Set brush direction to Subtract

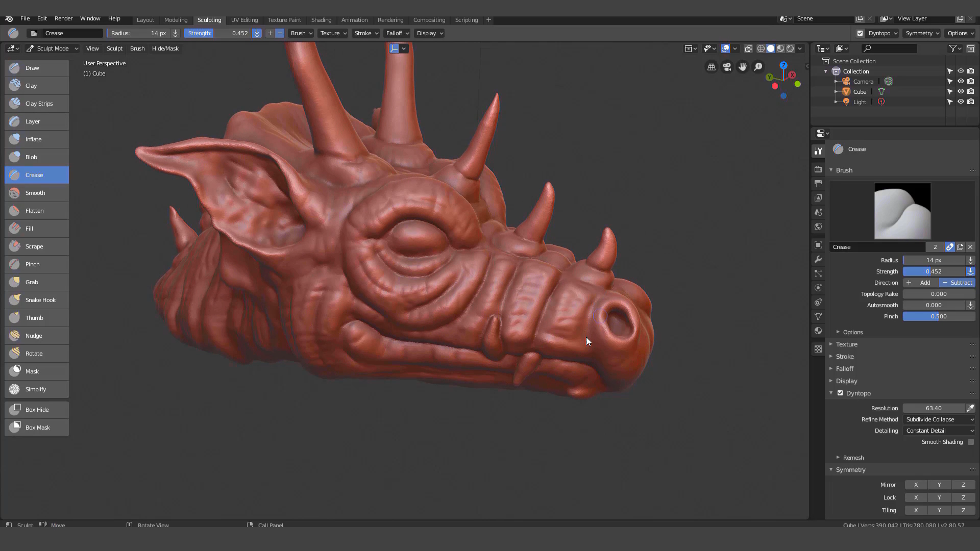click(x=957, y=283)
